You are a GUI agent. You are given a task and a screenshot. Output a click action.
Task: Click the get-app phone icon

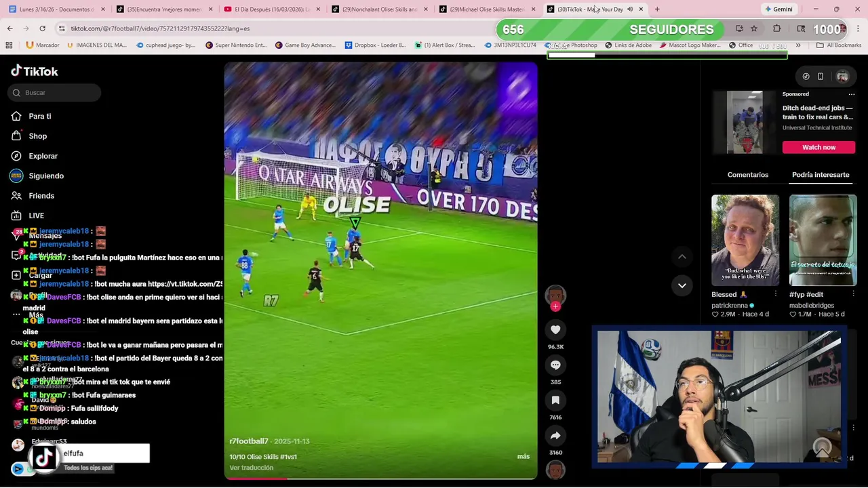[x=821, y=77]
